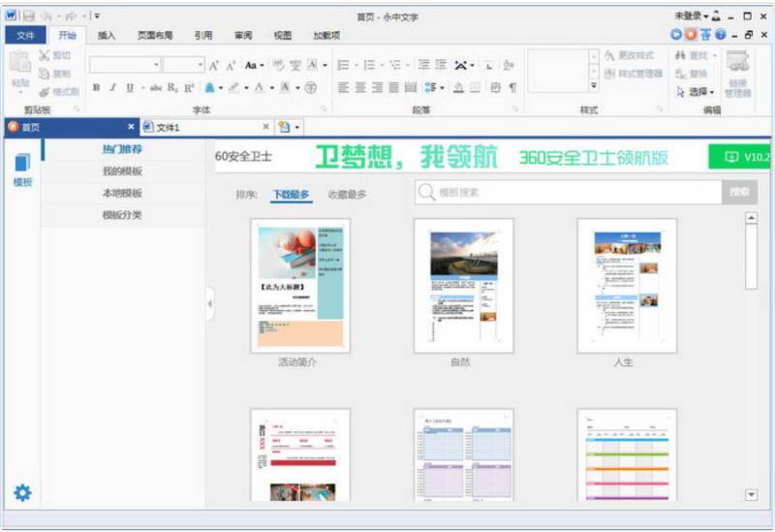Click the Decrease Indent icon
The height and width of the screenshot is (532, 775).
click(423, 65)
